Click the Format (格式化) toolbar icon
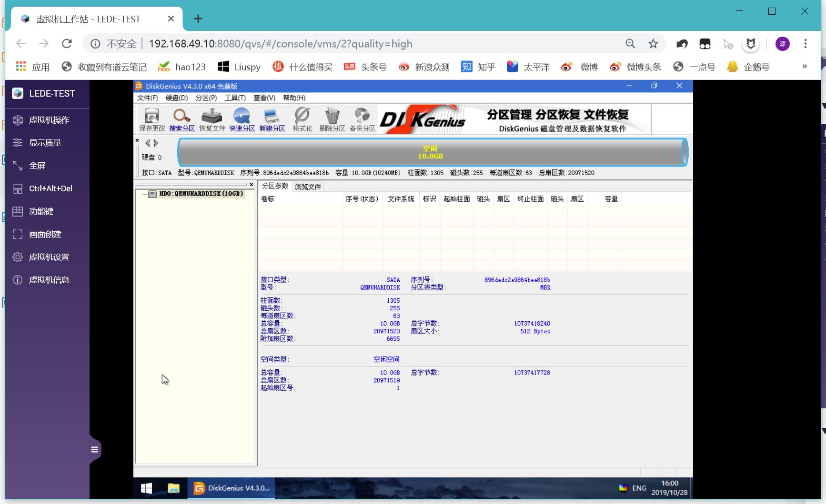 tap(302, 119)
